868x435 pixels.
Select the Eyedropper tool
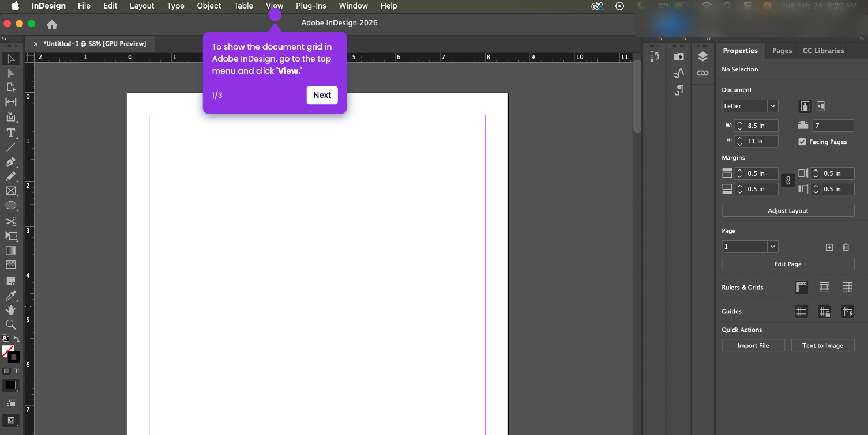point(11,296)
